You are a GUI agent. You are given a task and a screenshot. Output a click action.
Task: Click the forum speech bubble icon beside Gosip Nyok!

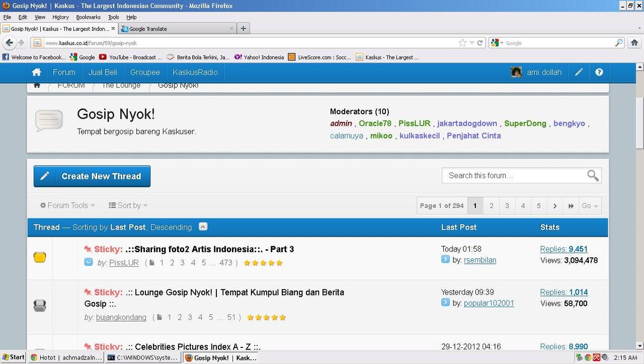[49, 121]
